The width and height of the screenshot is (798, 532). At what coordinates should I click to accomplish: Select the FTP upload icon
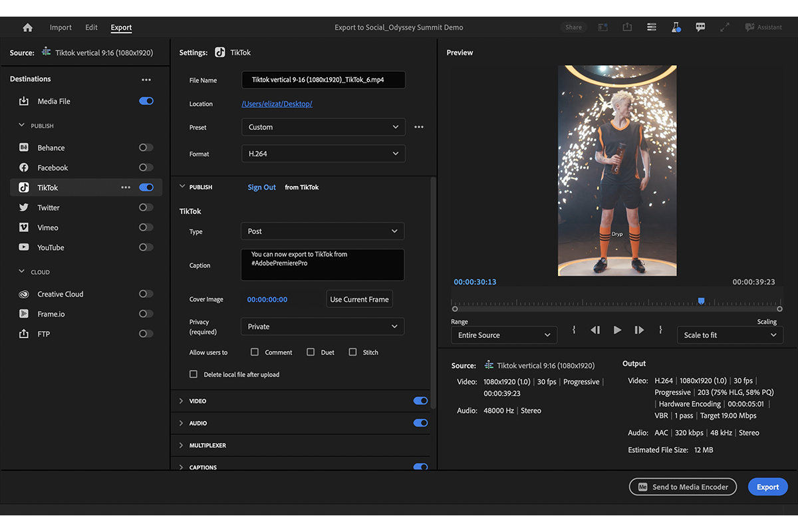tap(24, 334)
